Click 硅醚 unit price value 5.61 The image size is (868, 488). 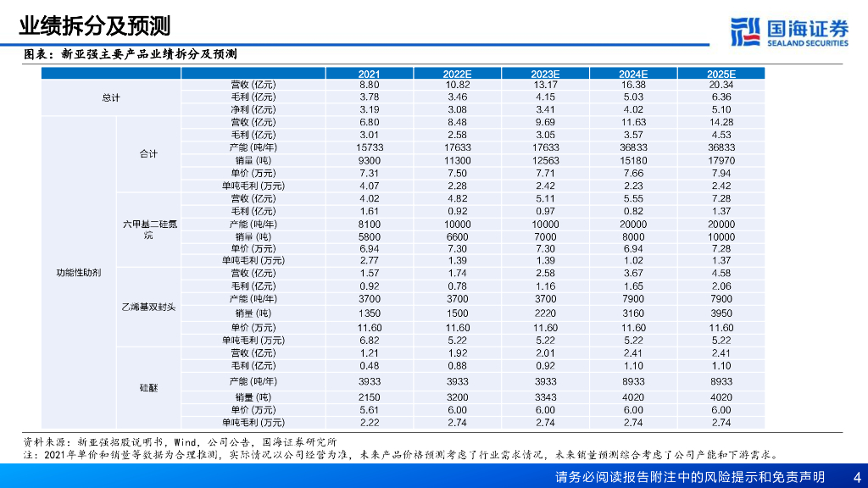coord(370,410)
